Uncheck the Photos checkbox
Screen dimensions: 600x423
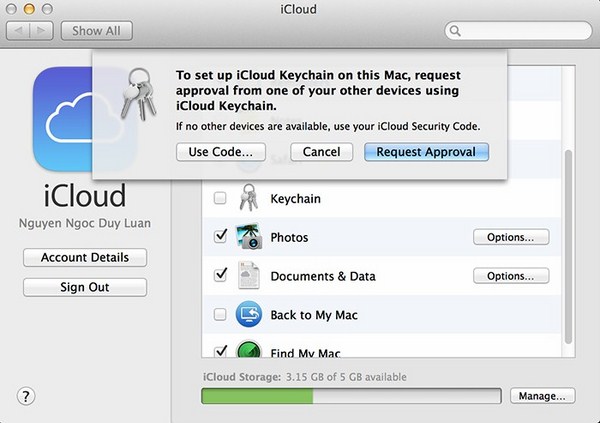(220, 237)
